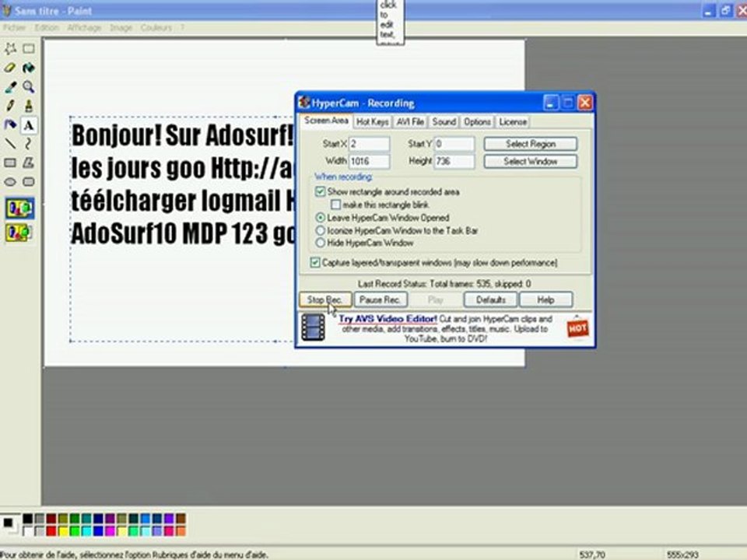The width and height of the screenshot is (747, 560).
Task: Select the Brush tool in Paint
Action: coord(29,106)
